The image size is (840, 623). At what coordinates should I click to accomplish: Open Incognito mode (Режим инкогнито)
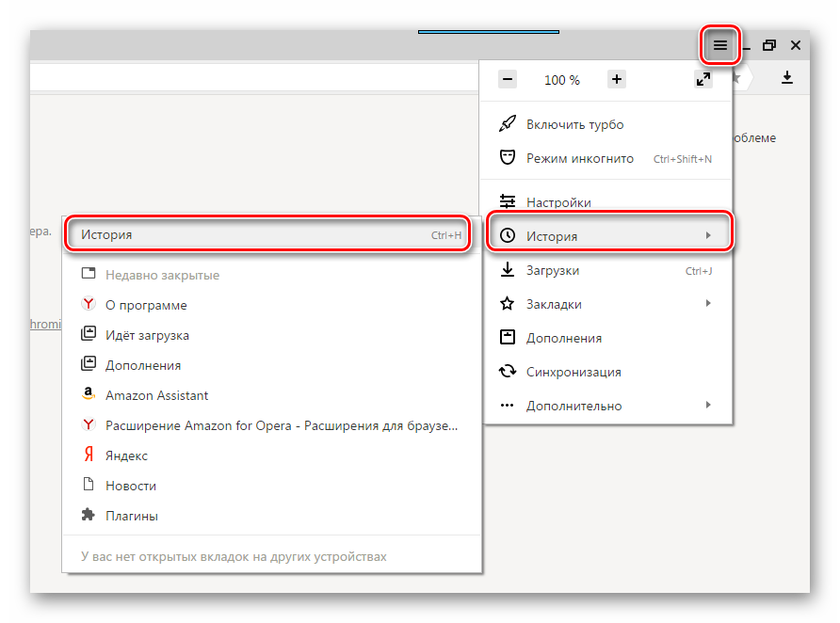click(x=579, y=158)
